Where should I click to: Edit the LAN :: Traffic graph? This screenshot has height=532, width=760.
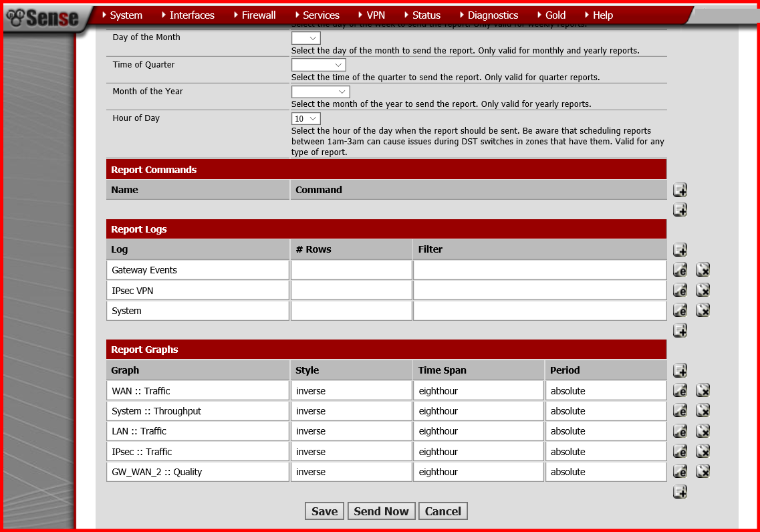point(680,431)
